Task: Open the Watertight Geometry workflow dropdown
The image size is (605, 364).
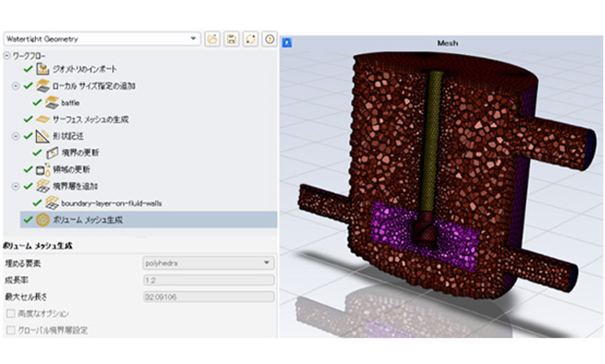Action: 102,39
